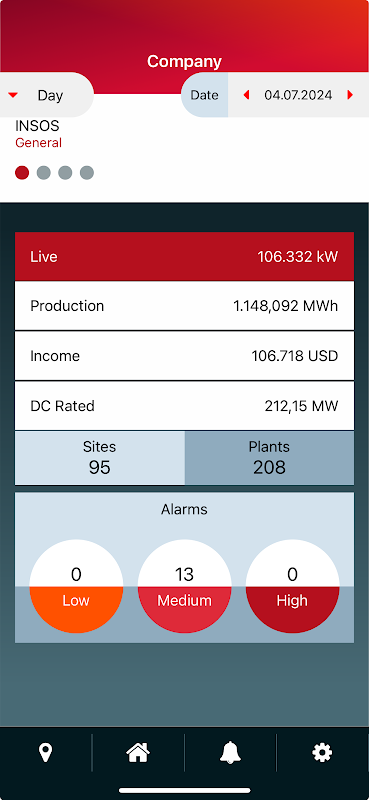The width and height of the screenshot is (369, 800).
Task: Select the first red page dot
Action: coord(22,172)
